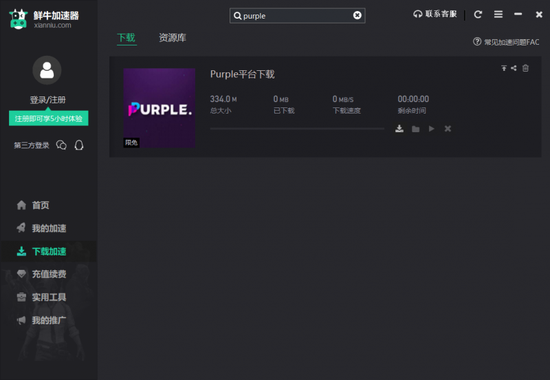Click the trash icon to delete task
Image resolution: width=550 pixels, height=380 pixels.
tap(525, 68)
